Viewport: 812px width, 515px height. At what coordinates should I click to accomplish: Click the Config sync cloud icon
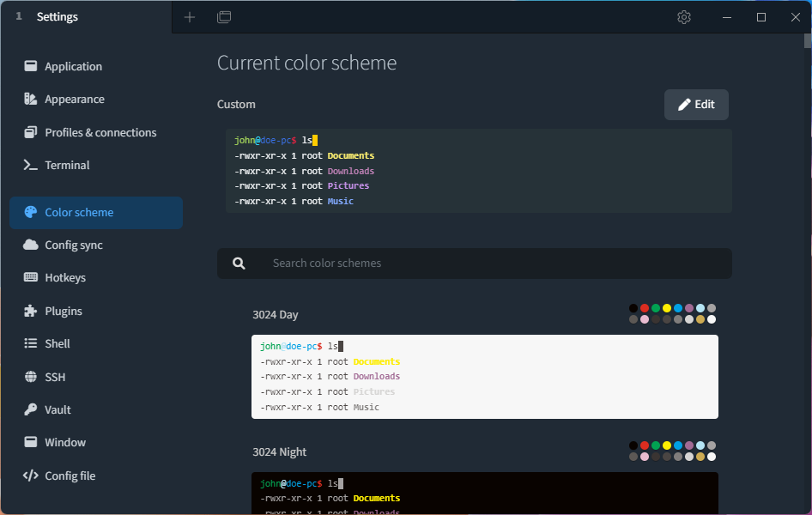point(31,245)
